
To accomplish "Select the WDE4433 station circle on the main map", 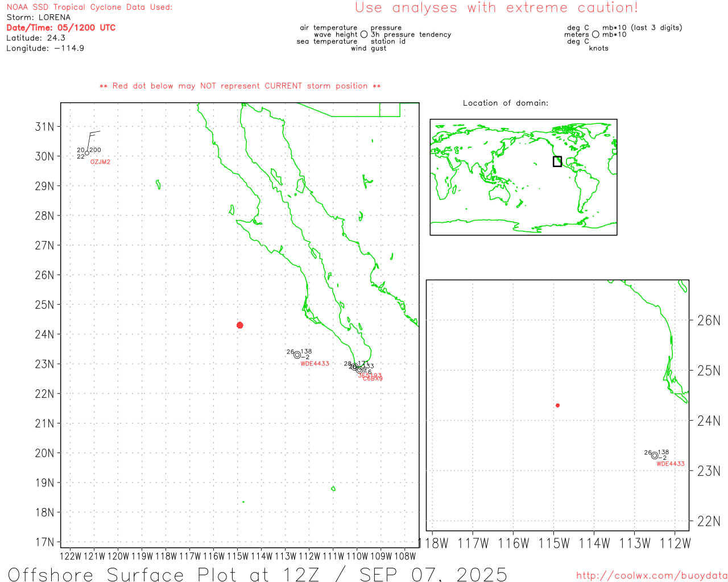I will pos(297,355).
